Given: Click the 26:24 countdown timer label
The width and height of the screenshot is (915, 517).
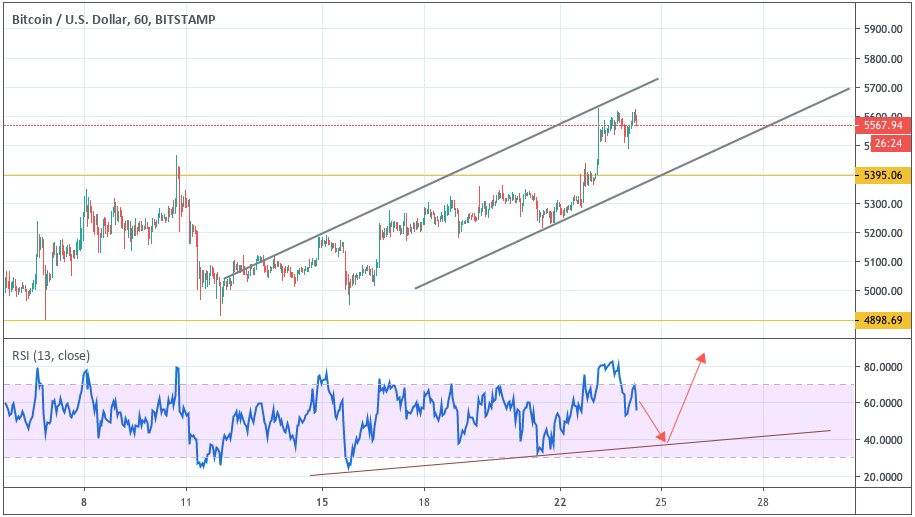Looking at the screenshot, I should click(x=889, y=144).
